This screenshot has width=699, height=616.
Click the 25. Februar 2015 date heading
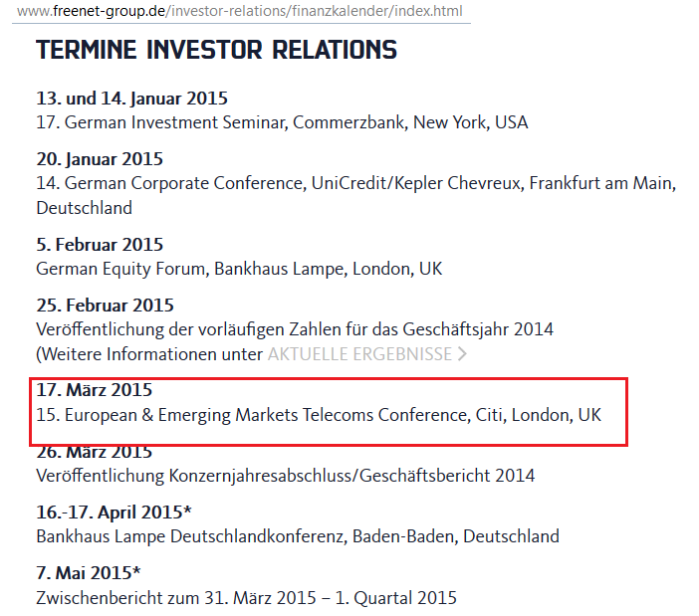coord(105,306)
